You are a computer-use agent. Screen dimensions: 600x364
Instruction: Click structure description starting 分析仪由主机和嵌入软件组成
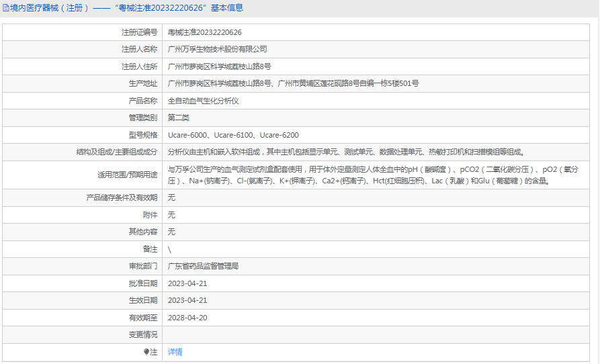click(347, 152)
